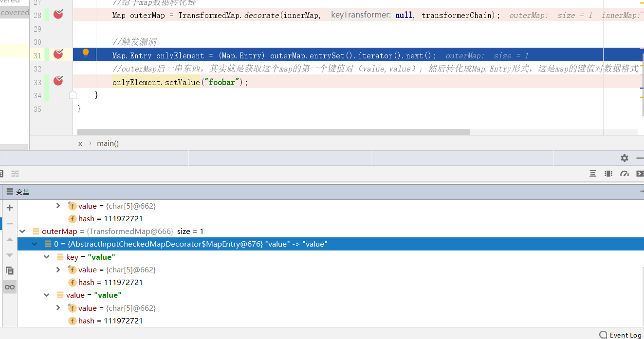Click line number 35 in the gutter
Screen dimensions: 644x339
pyautogui.click(x=37, y=109)
